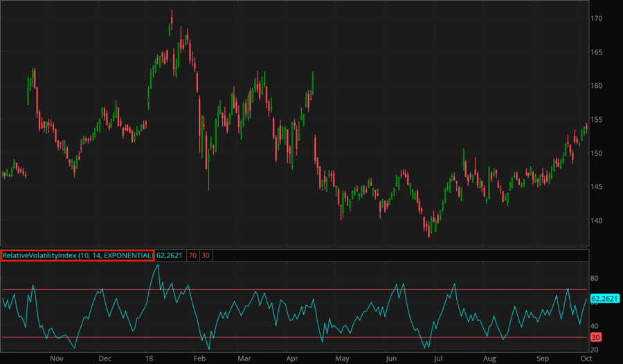This screenshot has width=623, height=364.
Task: Select the overbought 70 tag in the study header
Action: coord(192,255)
